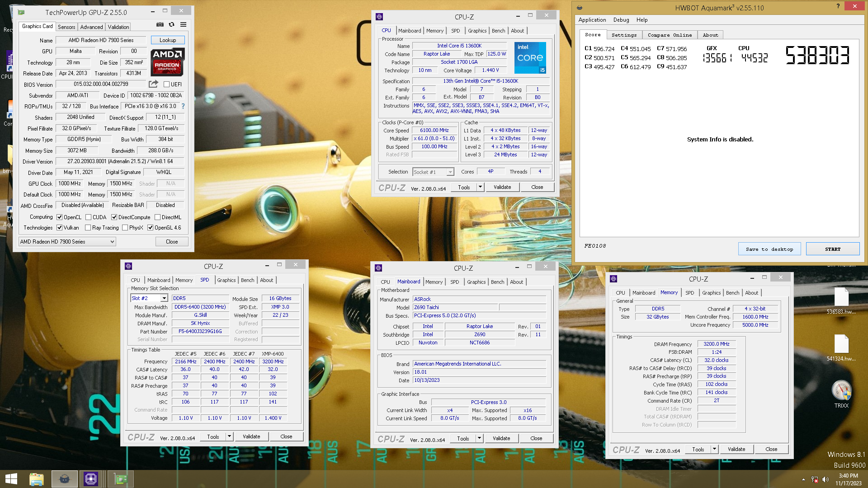Click the DRAM Frequency 3200.0 MHz value
The image size is (868, 488).
pos(717,344)
